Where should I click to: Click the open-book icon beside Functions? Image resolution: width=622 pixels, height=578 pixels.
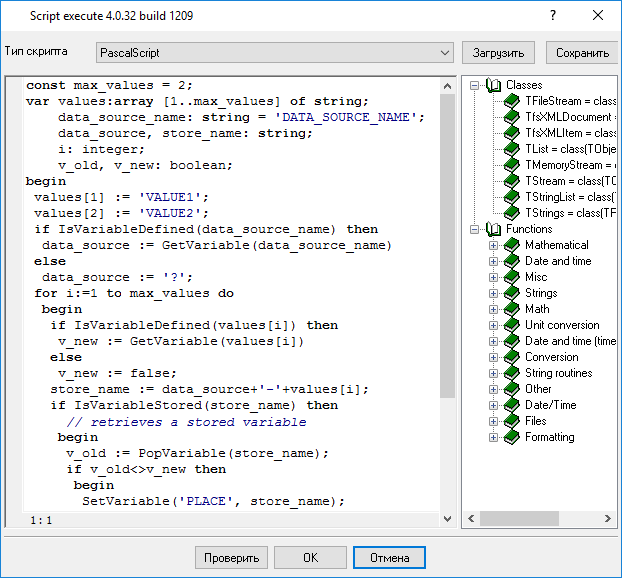(x=493, y=229)
